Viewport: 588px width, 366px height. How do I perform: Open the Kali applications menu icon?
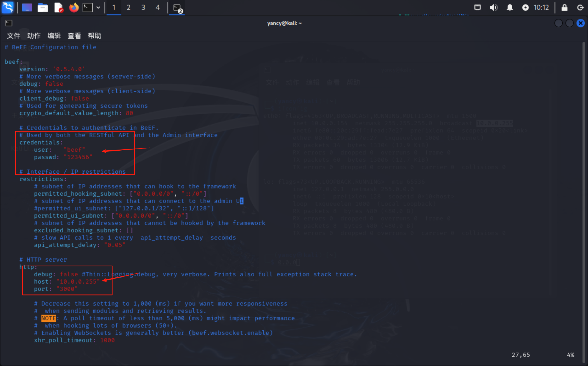[x=8, y=7]
